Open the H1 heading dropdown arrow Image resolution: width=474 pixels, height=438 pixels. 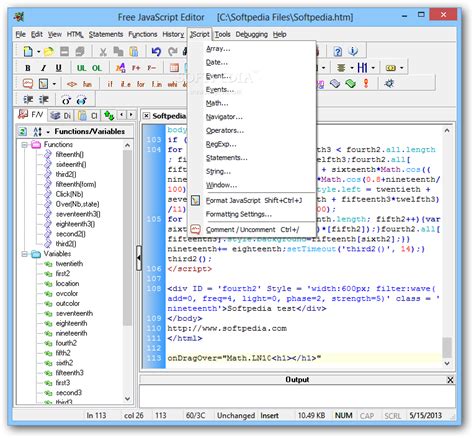pos(373,68)
